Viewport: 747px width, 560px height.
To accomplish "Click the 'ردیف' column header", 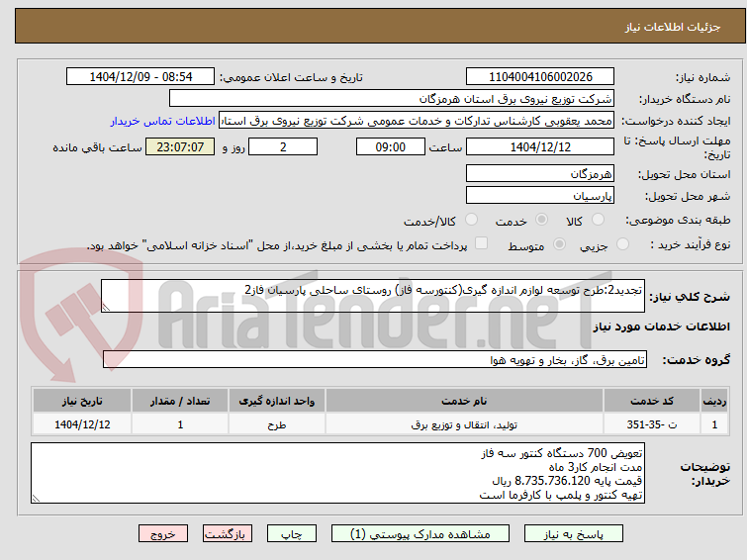I will click(x=714, y=401).
